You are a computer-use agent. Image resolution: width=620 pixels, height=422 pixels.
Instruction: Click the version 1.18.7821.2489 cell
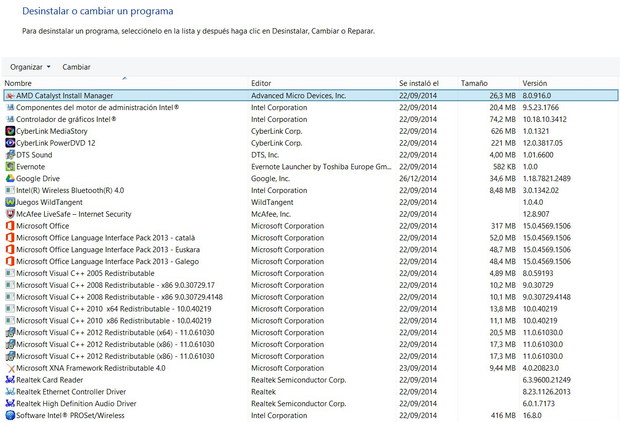tap(546, 178)
